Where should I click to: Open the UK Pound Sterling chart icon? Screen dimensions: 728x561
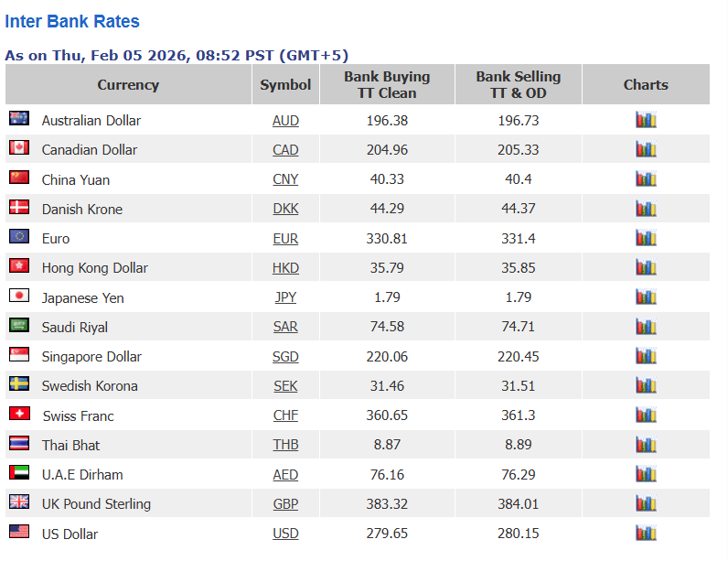click(x=646, y=503)
